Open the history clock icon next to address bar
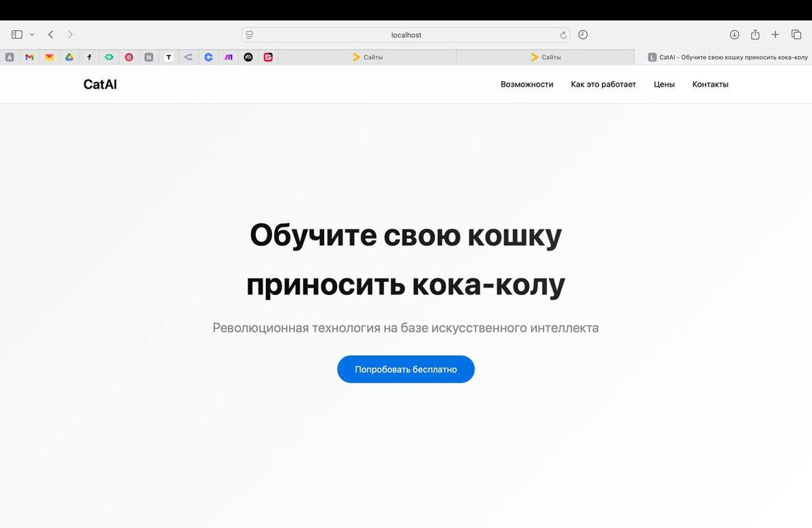Screen dimensions: 812x528 click(583, 35)
